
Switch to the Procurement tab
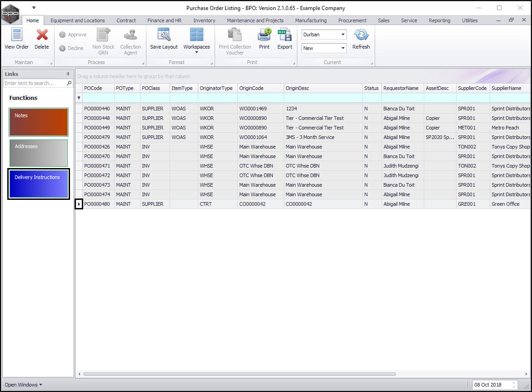[x=352, y=20]
